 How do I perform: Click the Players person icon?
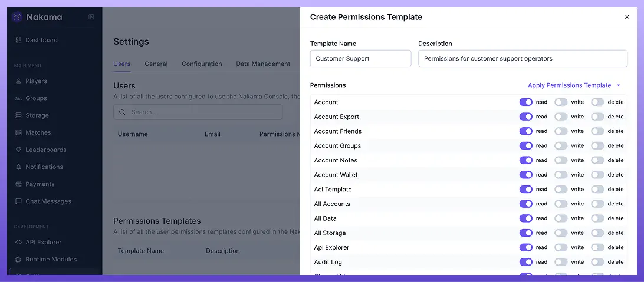pyautogui.click(x=18, y=81)
